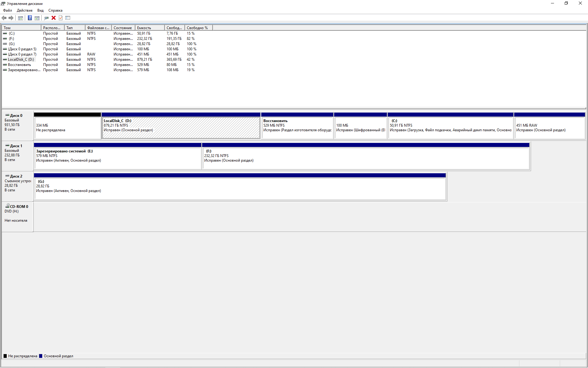
Task: Select the 334 МБ unallocated partition block
Action: 67,126
